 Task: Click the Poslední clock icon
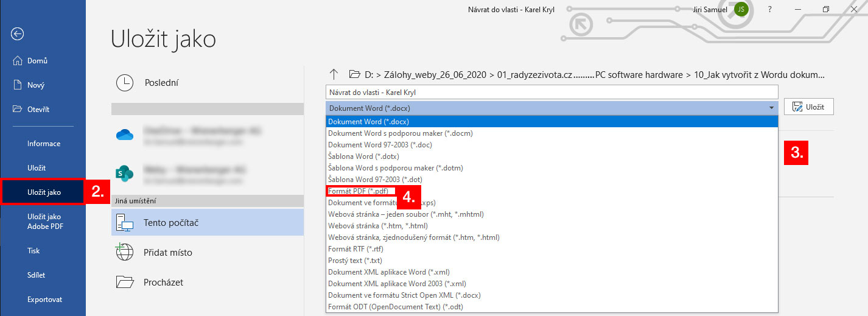(x=125, y=83)
